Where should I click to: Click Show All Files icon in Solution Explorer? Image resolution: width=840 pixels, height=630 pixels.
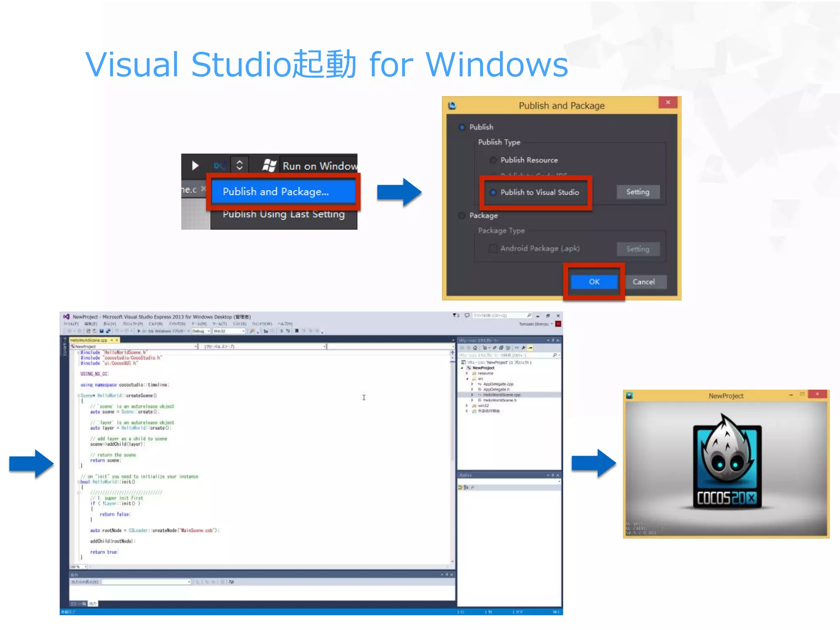(509, 348)
